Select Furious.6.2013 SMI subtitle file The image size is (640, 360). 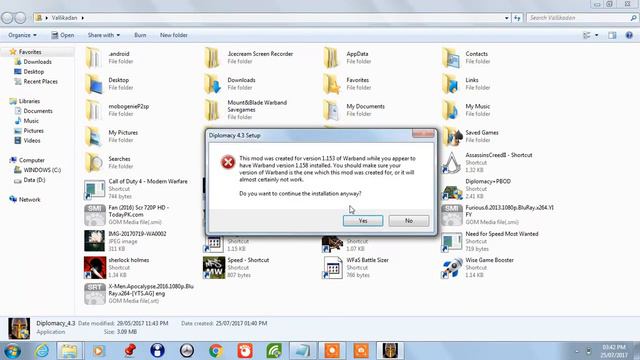coord(497,215)
